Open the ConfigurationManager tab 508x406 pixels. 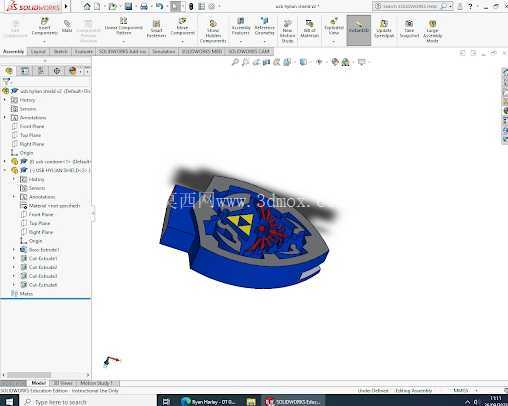point(41,71)
